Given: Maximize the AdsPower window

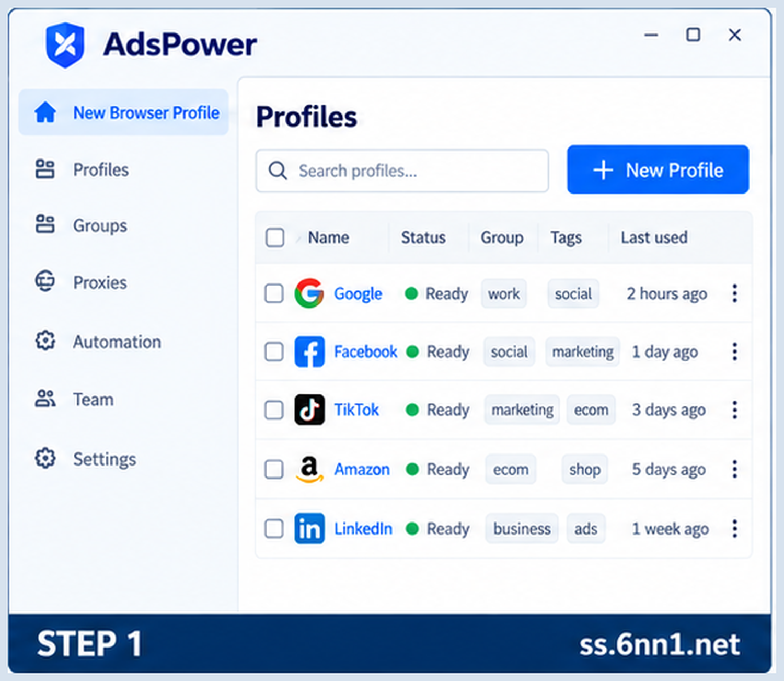Looking at the screenshot, I should [x=693, y=35].
